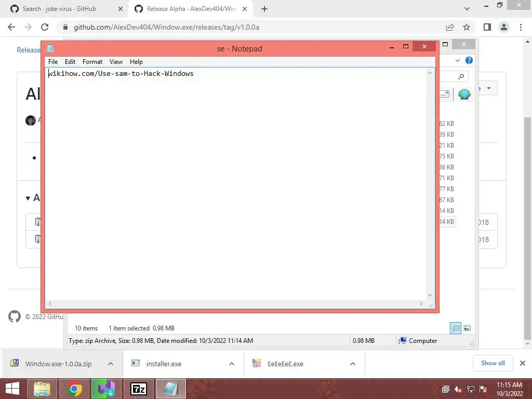The height and width of the screenshot is (399, 532).
Task: Open the View menu in Notepad
Action: (x=116, y=62)
